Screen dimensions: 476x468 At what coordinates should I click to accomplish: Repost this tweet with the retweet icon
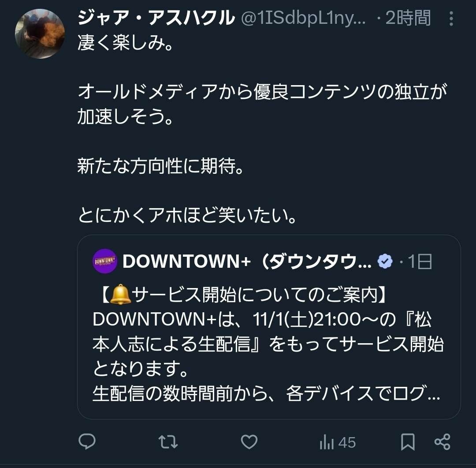[168, 442]
